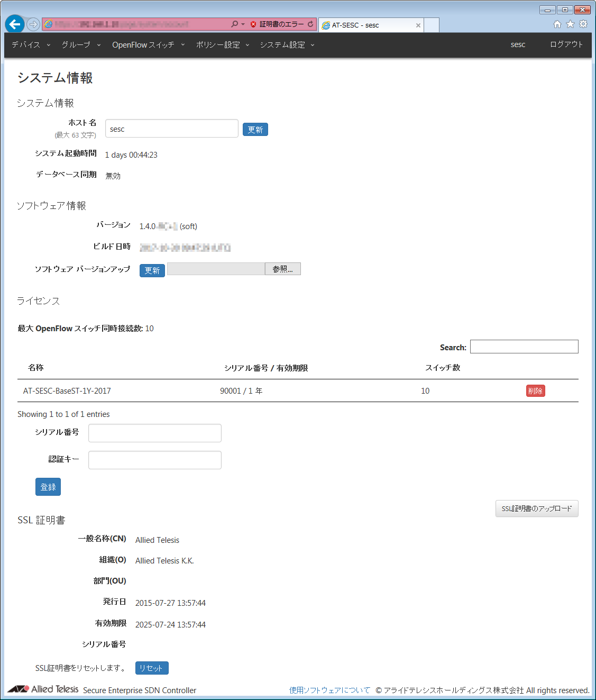596x700 pixels.
Task: Minimize the browser window
Action: pos(547,10)
